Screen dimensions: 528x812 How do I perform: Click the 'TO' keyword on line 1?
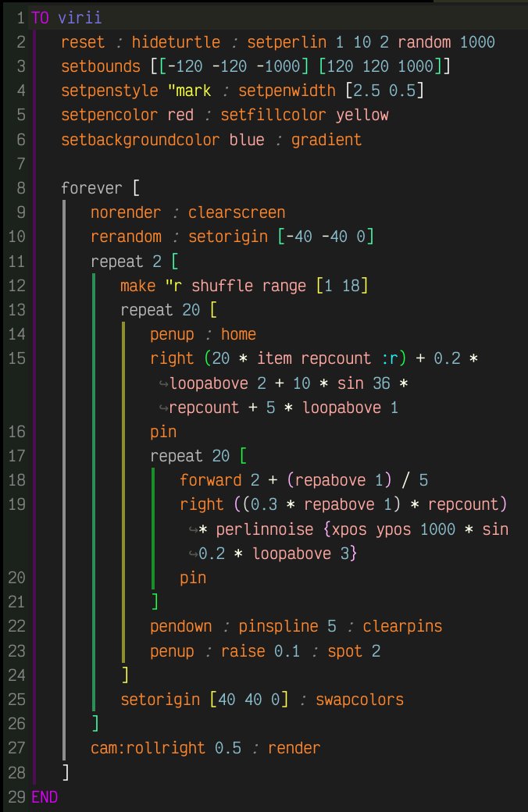pos(40,18)
